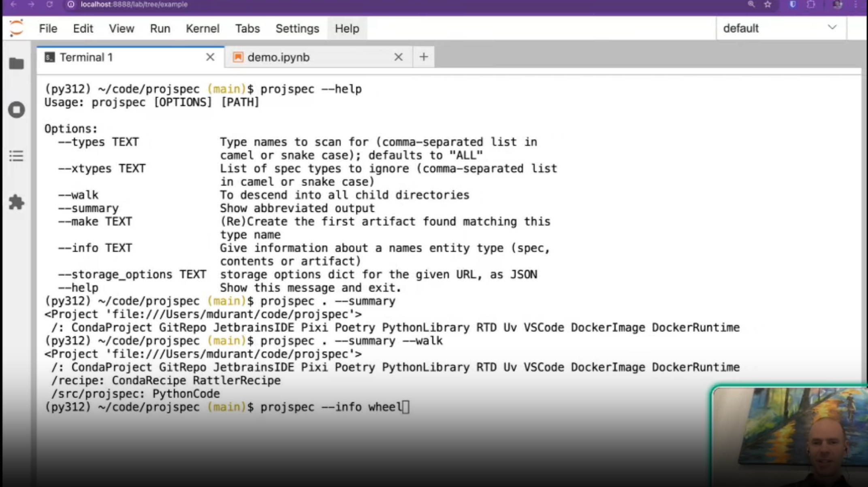Open the running terminals and kernels icon
Screen dimensions: 868x487
[x=16, y=110]
